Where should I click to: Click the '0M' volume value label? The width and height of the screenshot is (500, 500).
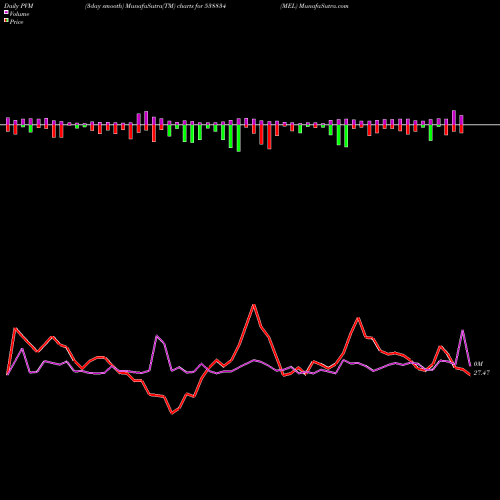pyautogui.click(x=478, y=364)
